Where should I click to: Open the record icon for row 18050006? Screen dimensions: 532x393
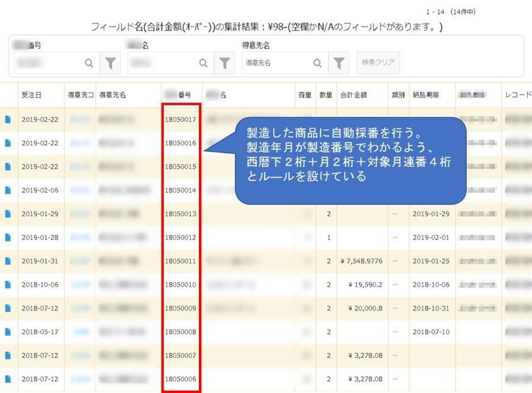8,379
